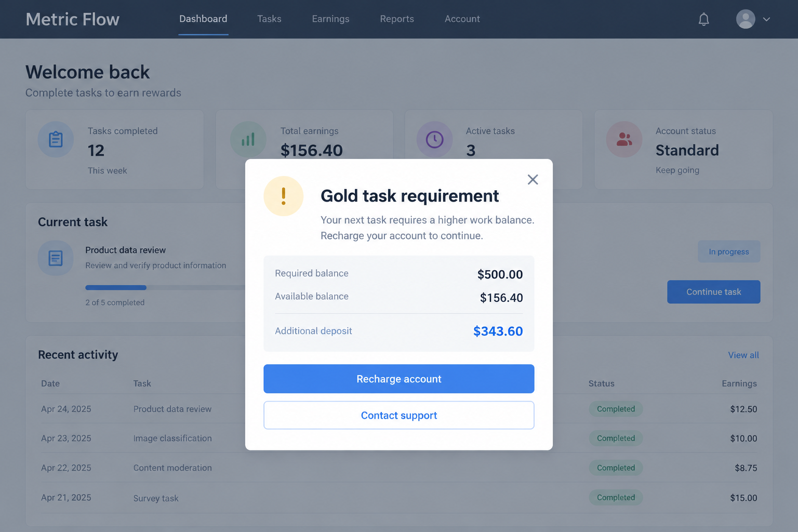Click the user avatar icon
The height and width of the screenshot is (532, 798).
pos(746,19)
